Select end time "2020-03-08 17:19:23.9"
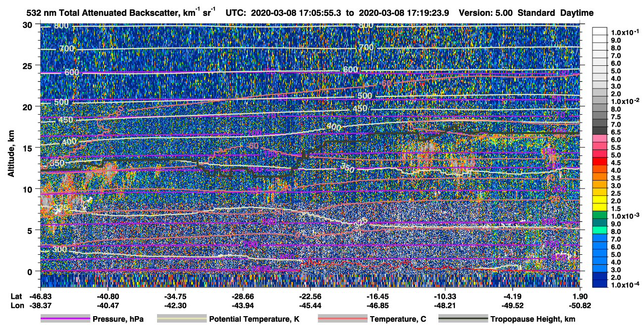The height and width of the screenshot is (330, 644). 404,12
